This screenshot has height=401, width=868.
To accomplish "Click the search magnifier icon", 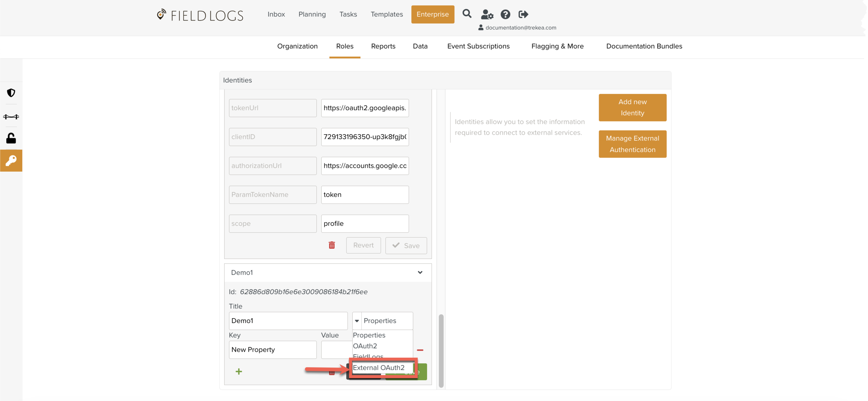I will pyautogui.click(x=467, y=14).
